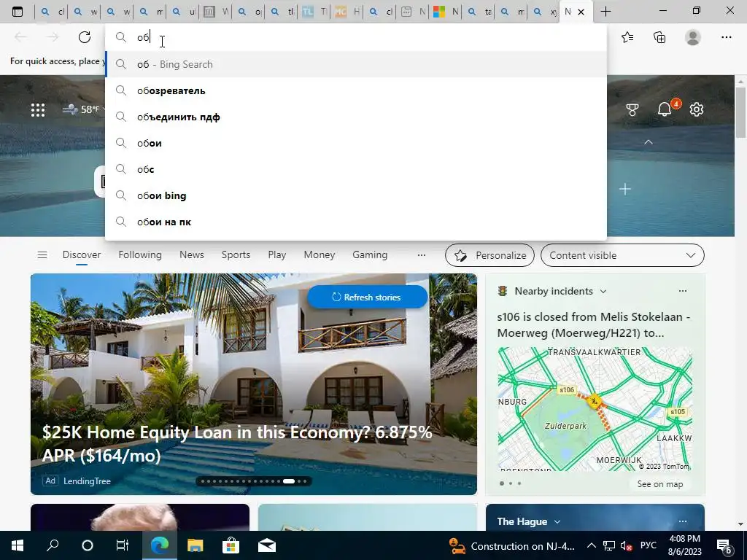Pick the 'обои' search suggestion
This screenshot has width=747, height=560.
point(356,143)
